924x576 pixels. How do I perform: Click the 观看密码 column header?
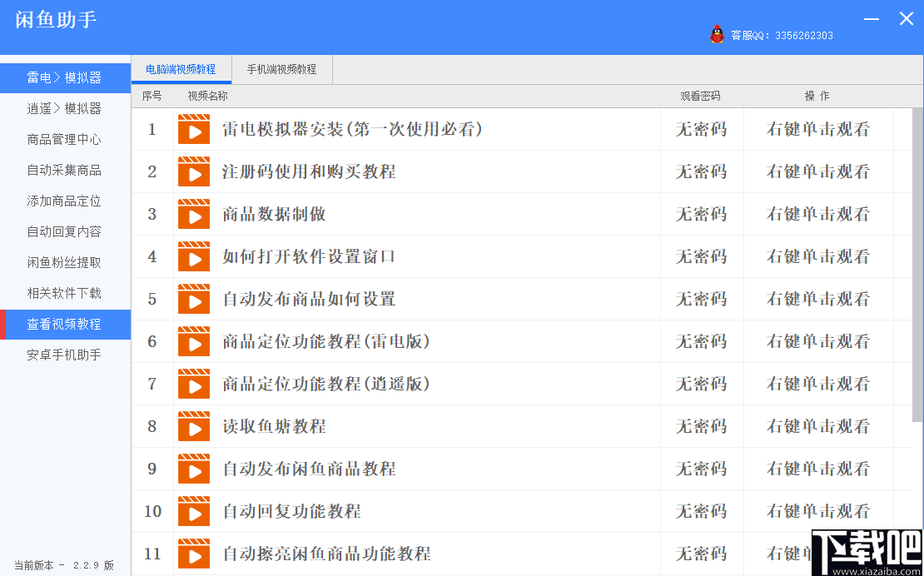701,96
